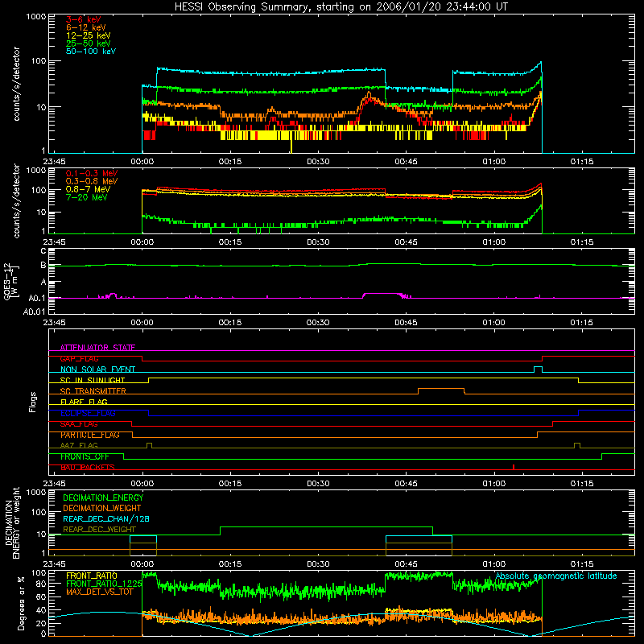This screenshot has width=644, height=644.
Task: Select the ECLIPSE_FLAG label
Action: [88, 413]
